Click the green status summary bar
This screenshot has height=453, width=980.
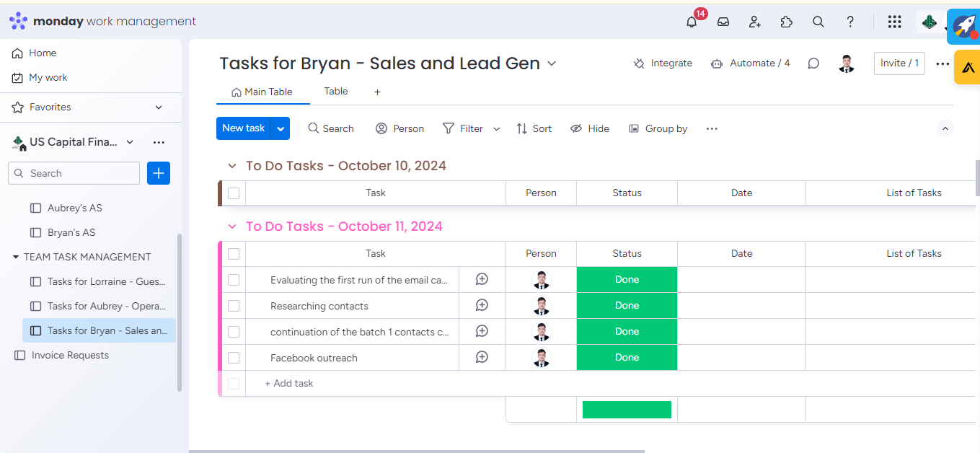627,410
